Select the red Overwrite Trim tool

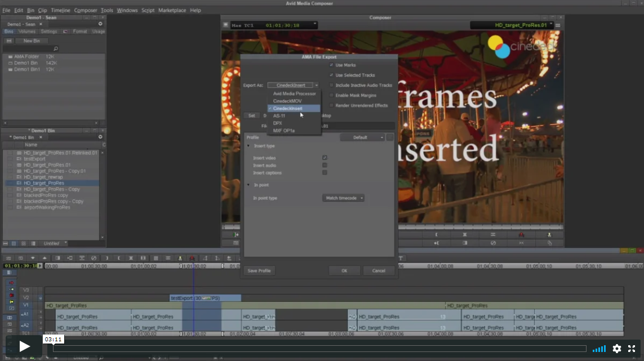click(x=11, y=295)
